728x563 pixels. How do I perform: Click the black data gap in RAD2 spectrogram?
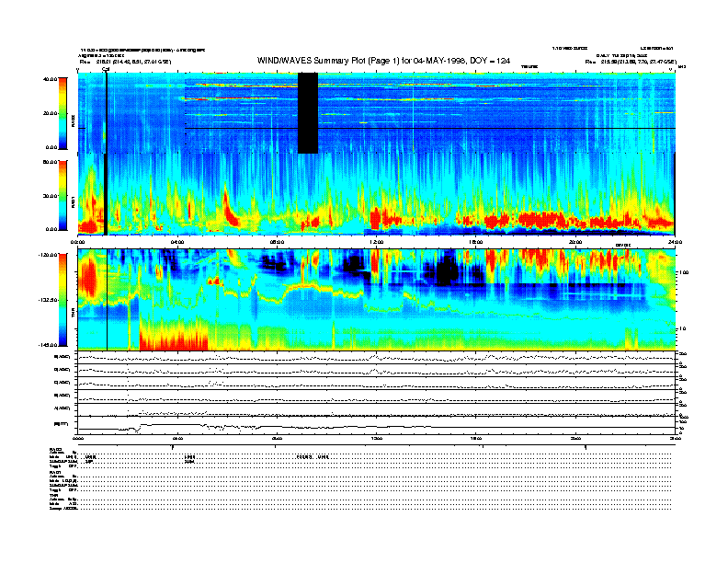click(x=307, y=113)
